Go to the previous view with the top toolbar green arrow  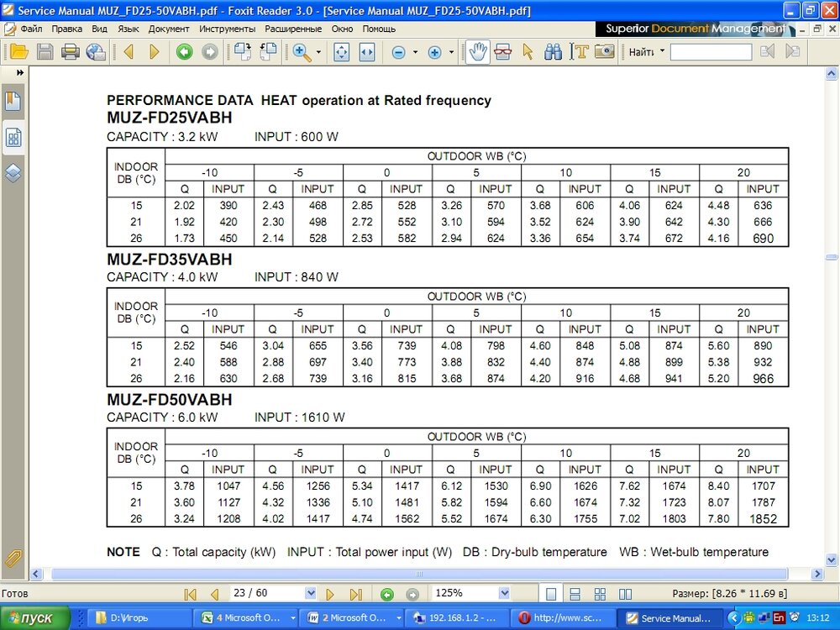[x=184, y=52]
